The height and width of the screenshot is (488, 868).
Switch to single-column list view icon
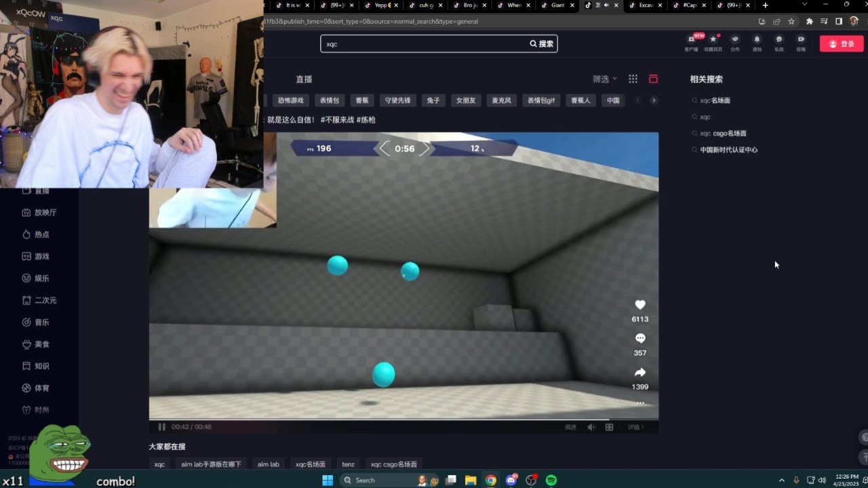coord(653,79)
